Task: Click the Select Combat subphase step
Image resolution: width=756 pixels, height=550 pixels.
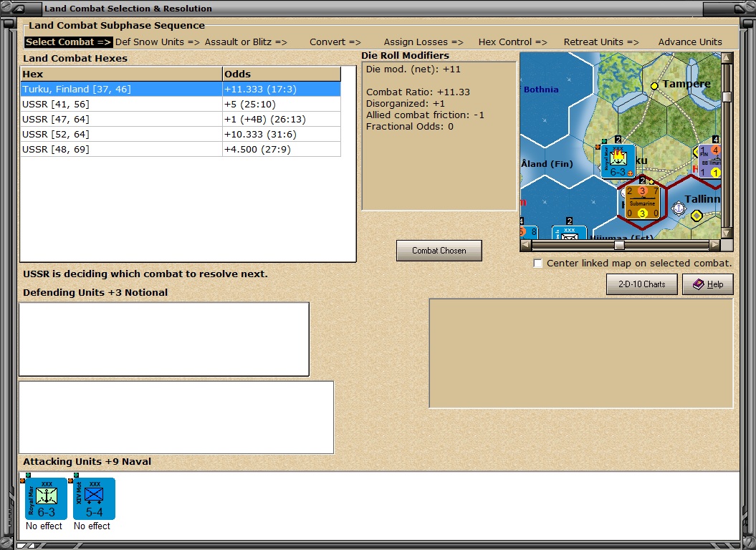Action: [x=69, y=42]
